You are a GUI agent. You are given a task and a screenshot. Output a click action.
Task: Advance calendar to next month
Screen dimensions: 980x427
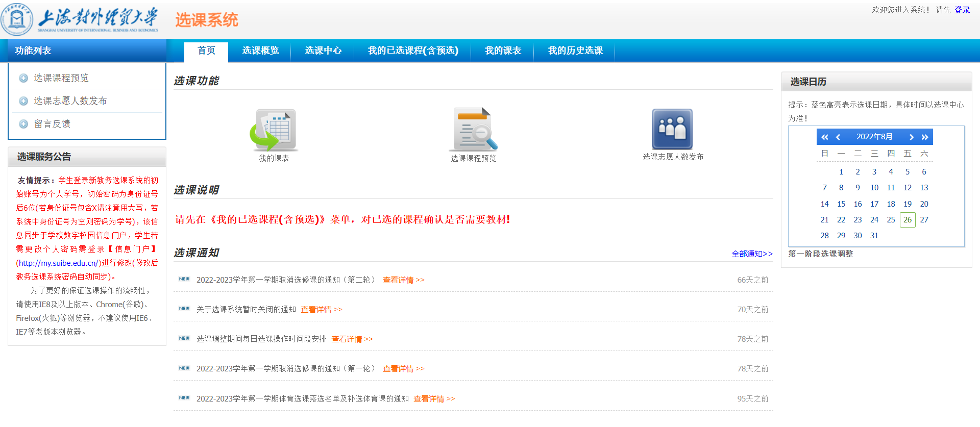(x=911, y=137)
